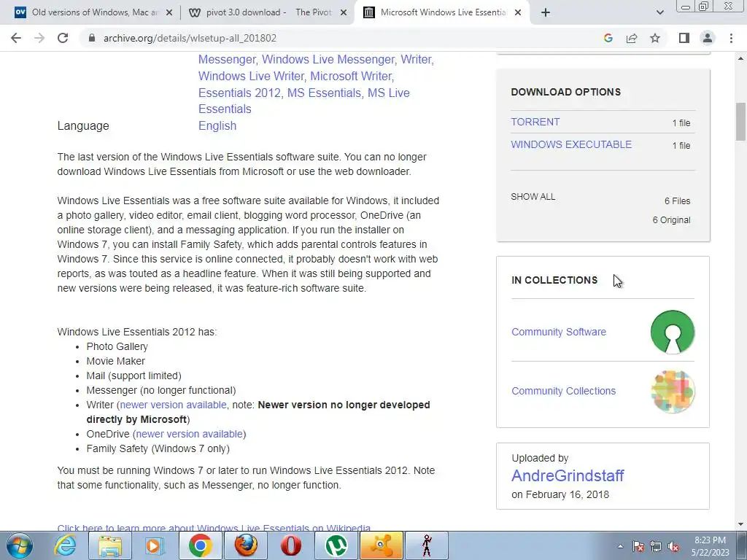The width and height of the screenshot is (747, 560).
Task: Bookmark this page with the star
Action: 655,38
